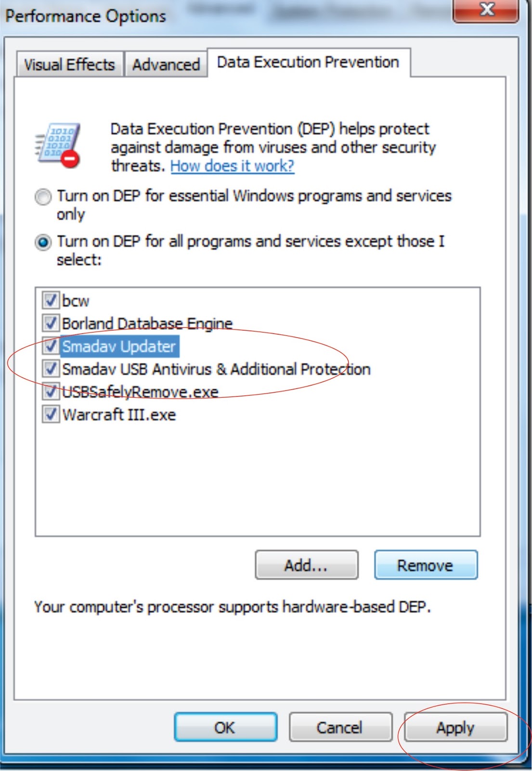Cancel the dialog changes

pos(340,727)
